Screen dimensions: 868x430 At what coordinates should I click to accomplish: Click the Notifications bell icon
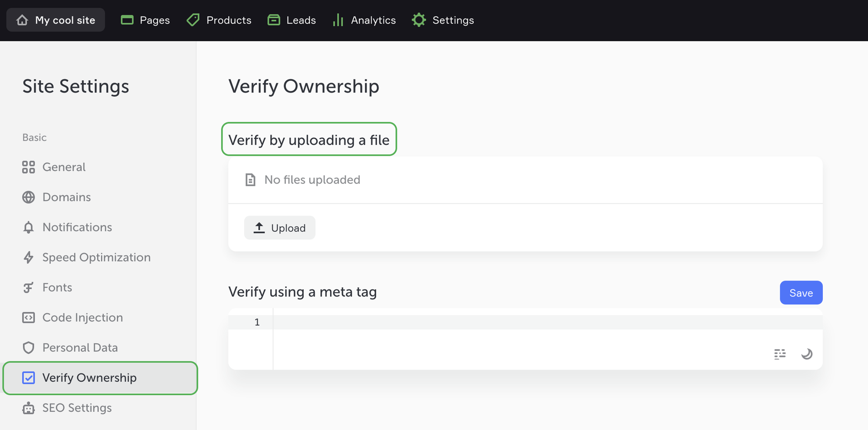(28, 227)
